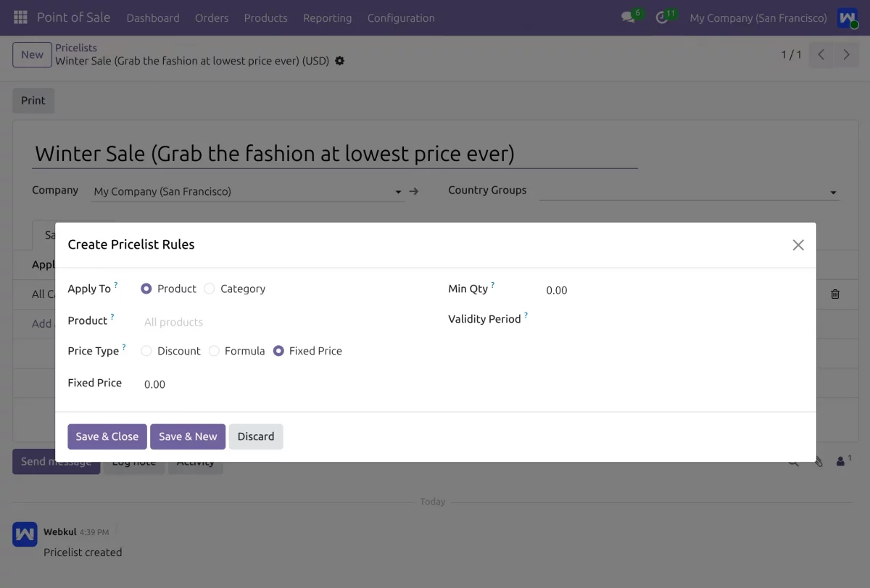Open the Reporting menu
Viewport: 870px width, 588px height.
pos(327,18)
